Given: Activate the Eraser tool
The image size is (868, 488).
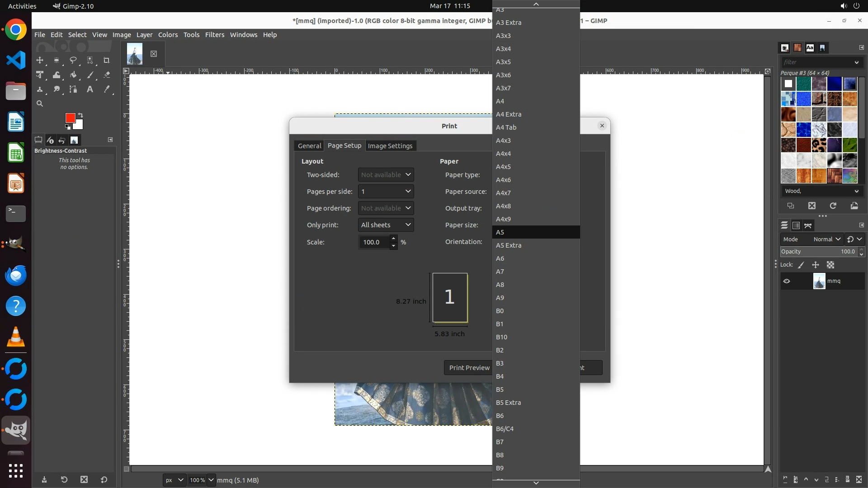Looking at the screenshot, I should point(107,75).
